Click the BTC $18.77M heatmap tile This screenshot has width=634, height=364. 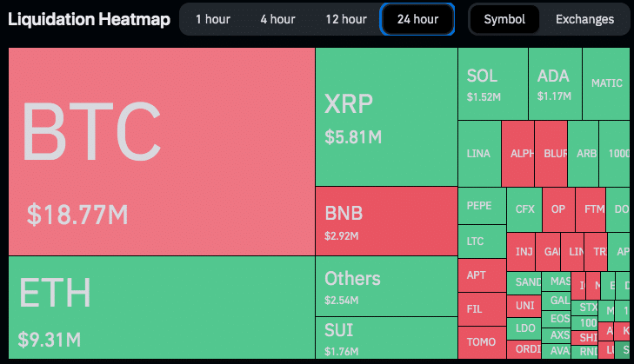162,152
